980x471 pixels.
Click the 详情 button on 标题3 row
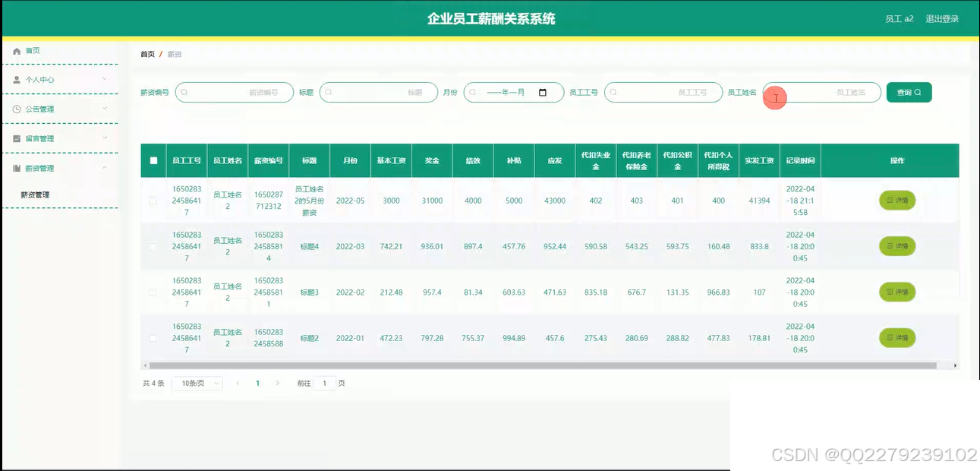[x=896, y=292]
